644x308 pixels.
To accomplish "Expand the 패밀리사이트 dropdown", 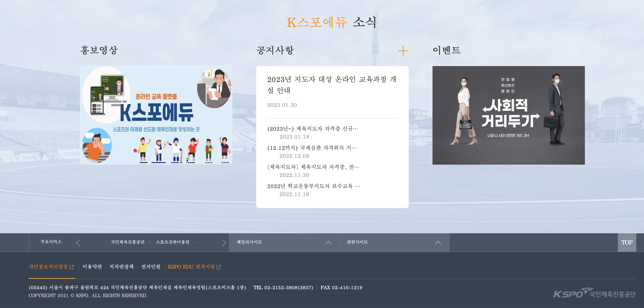I will point(249,242).
